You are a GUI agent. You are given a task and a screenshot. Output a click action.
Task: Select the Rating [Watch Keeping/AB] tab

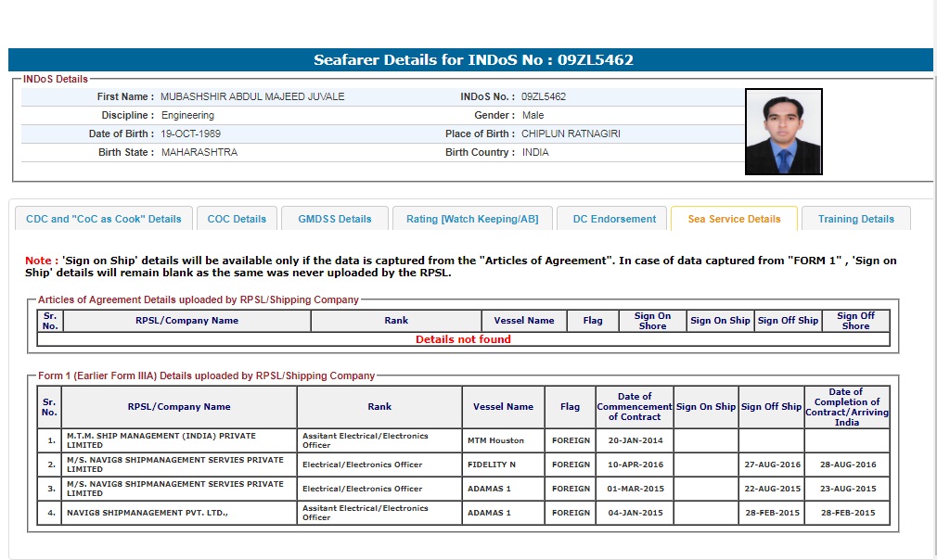472,219
